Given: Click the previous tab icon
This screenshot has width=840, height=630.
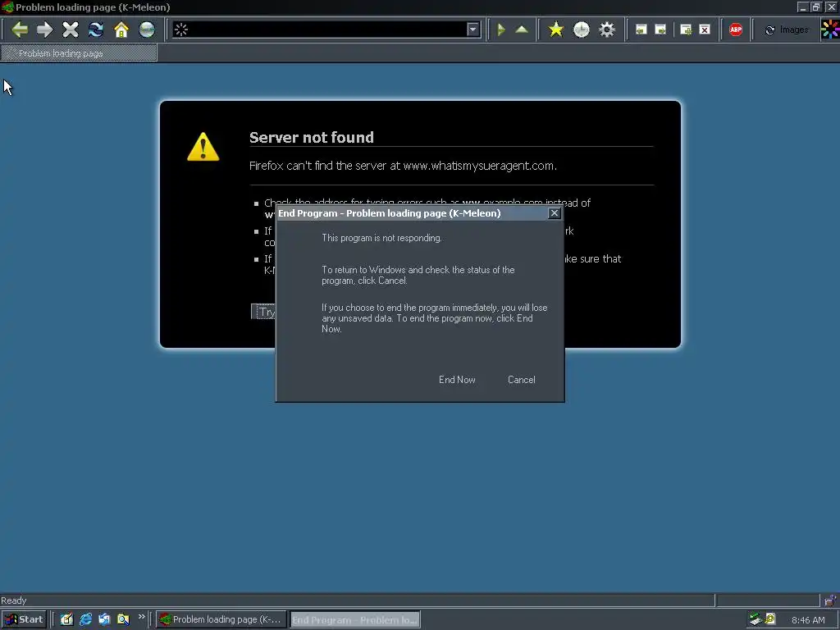Looking at the screenshot, I should (x=641, y=30).
